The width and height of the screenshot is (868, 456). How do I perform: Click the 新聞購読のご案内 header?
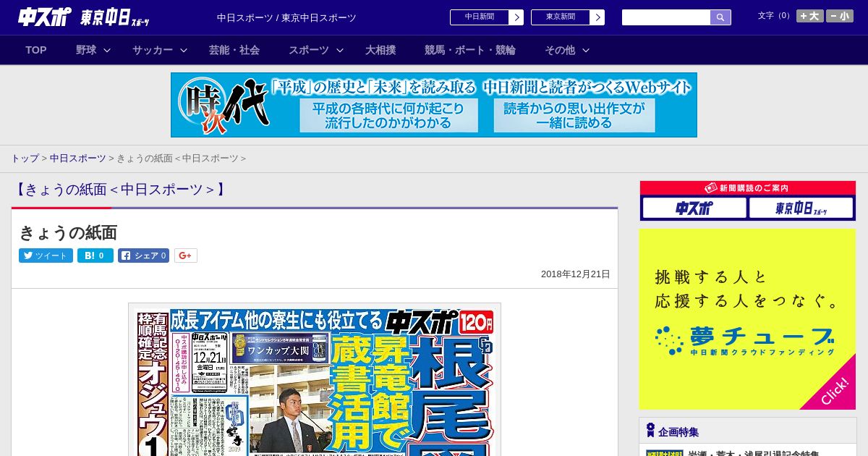click(x=747, y=188)
